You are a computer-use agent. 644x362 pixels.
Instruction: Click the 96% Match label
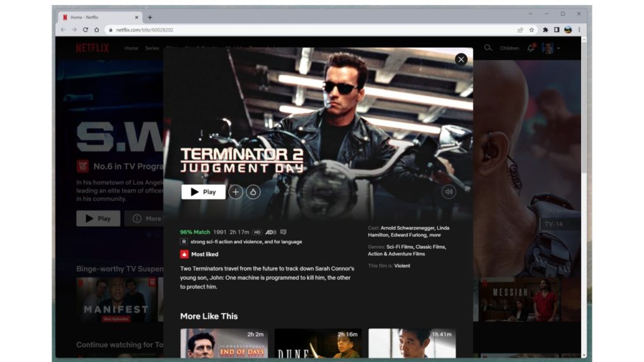point(195,232)
